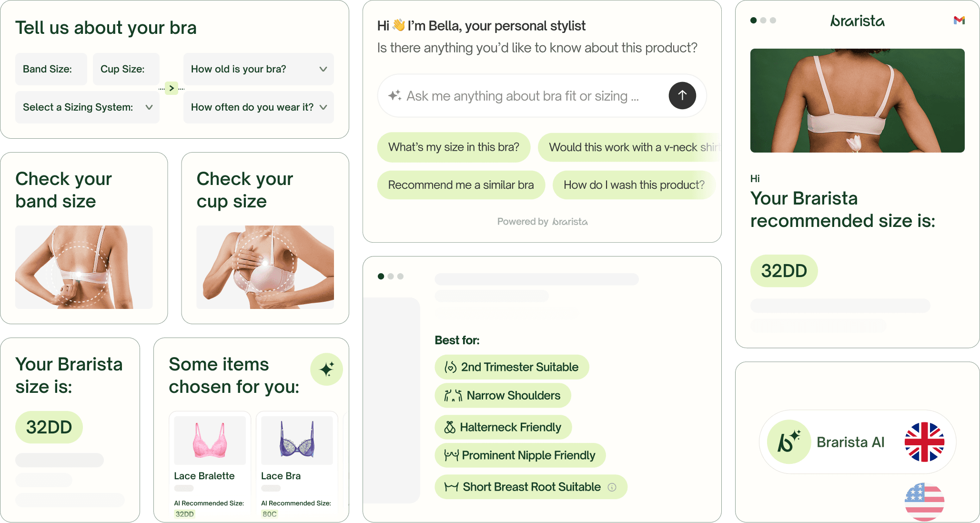Image resolution: width=980 pixels, height=523 pixels.
Task: Send the question with the arrow-up button
Action: [x=682, y=95]
